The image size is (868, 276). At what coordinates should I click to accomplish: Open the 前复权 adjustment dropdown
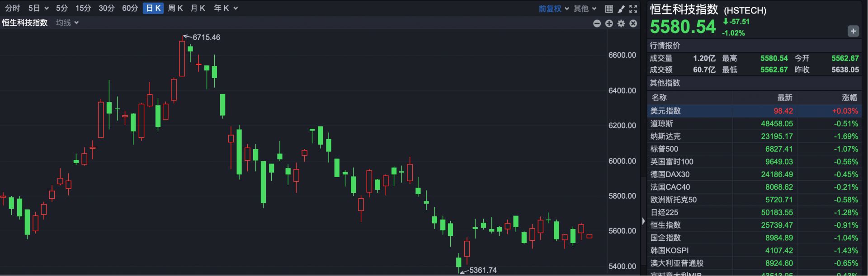553,9
